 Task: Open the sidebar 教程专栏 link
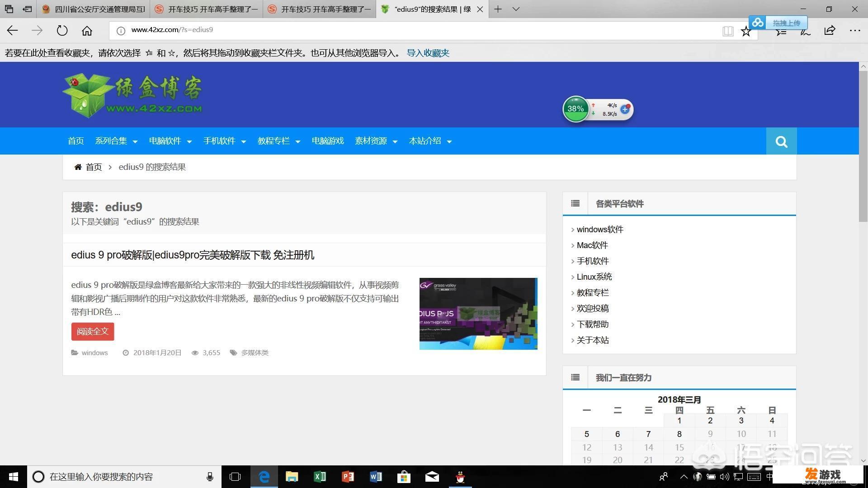(x=593, y=293)
